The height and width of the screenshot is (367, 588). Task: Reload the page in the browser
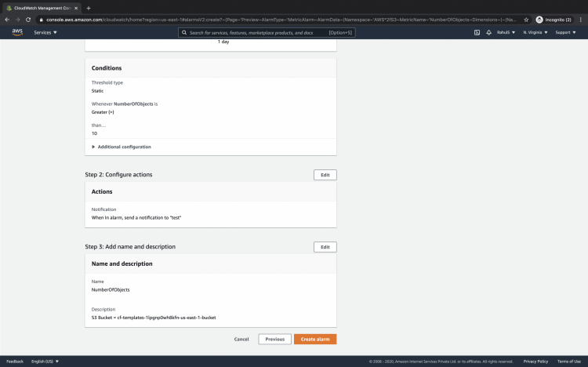[28, 19]
